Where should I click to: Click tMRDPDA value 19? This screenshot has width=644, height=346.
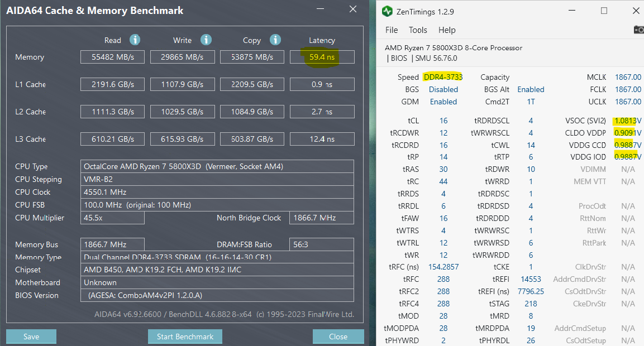point(531,328)
